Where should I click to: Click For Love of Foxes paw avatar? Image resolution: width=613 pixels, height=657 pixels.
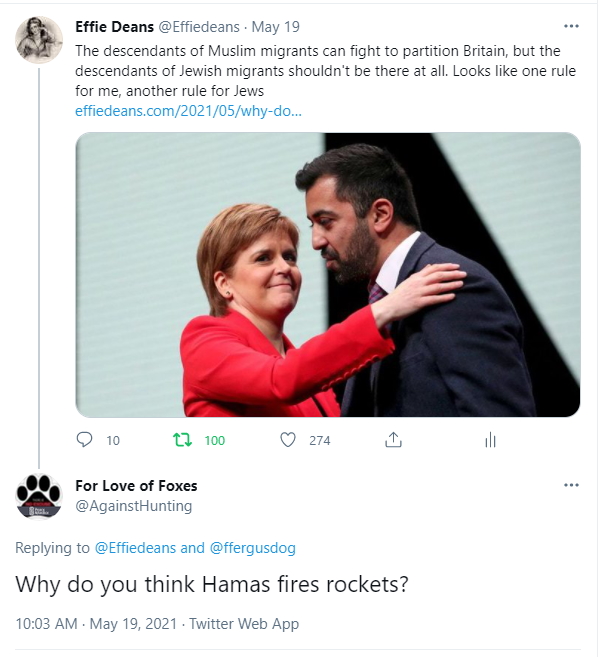39,496
